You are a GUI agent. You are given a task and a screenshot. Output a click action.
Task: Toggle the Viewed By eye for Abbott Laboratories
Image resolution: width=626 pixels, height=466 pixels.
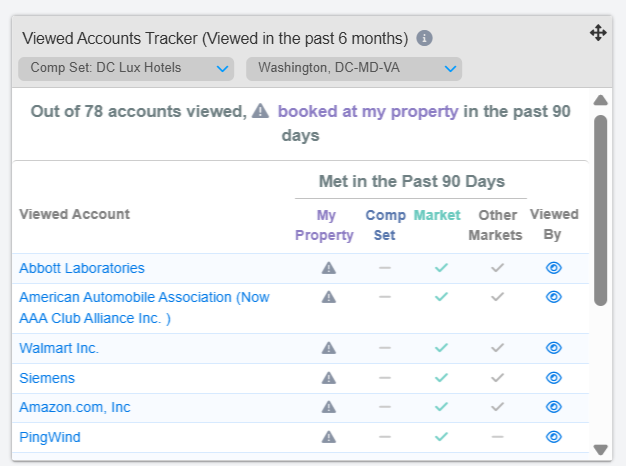(x=554, y=268)
